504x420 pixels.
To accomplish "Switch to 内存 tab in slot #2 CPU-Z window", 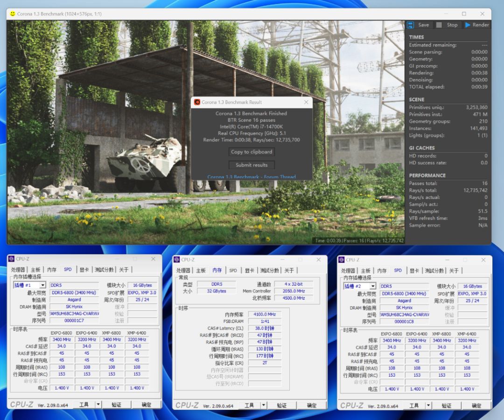I will pos(382,271).
